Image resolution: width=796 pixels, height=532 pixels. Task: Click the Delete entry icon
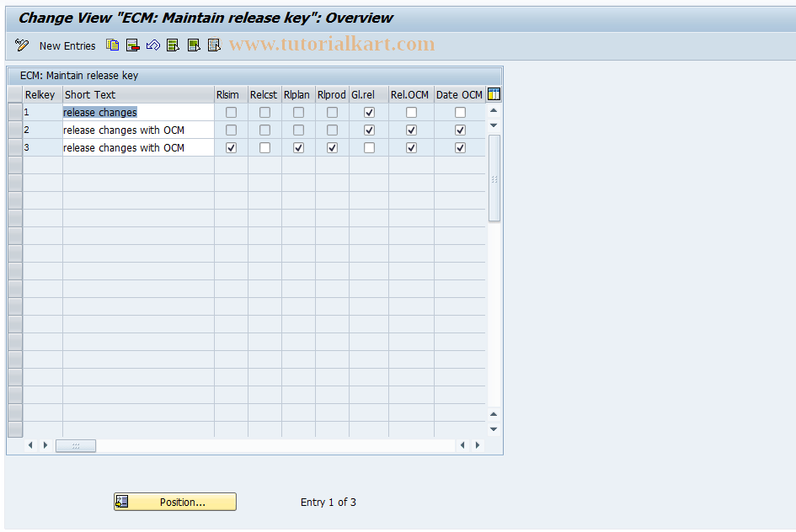pos(132,45)
